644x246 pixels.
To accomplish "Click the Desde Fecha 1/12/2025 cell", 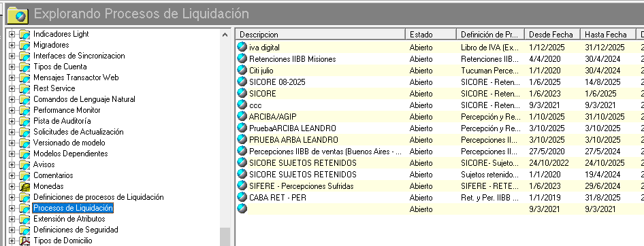I will pyautogui.click(x=547, y=48).
